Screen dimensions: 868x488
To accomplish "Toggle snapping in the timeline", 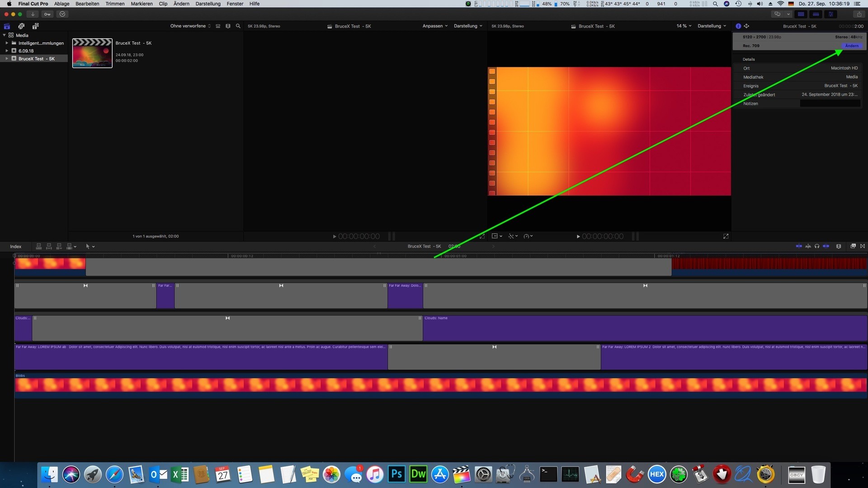I will coord(826,246).
